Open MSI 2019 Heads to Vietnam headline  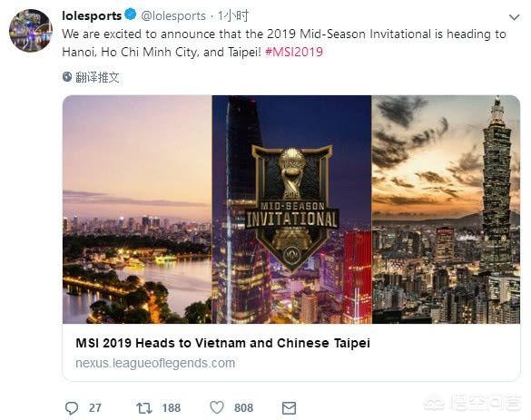222,343
